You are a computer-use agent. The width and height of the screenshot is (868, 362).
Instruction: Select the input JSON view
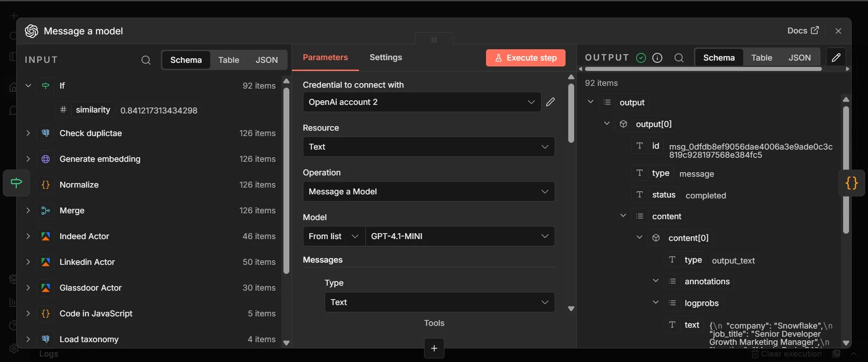267,60
